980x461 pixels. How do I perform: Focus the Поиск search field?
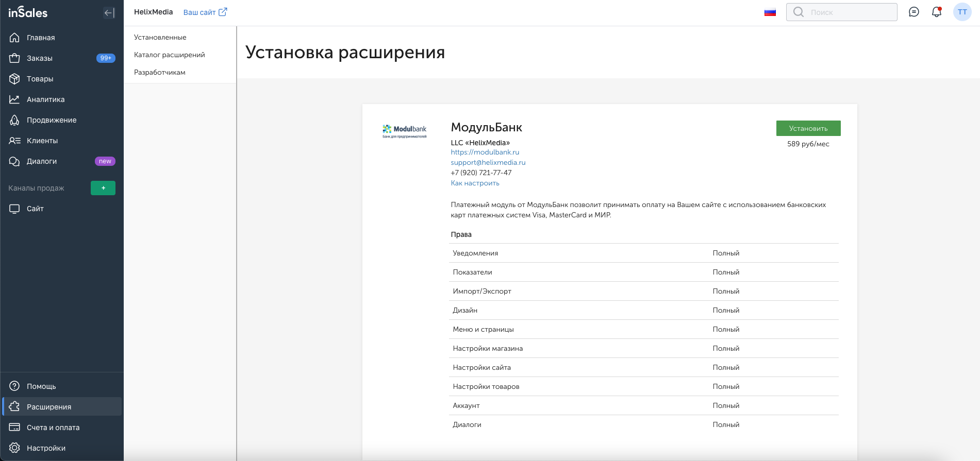click(x=842, y=12)
